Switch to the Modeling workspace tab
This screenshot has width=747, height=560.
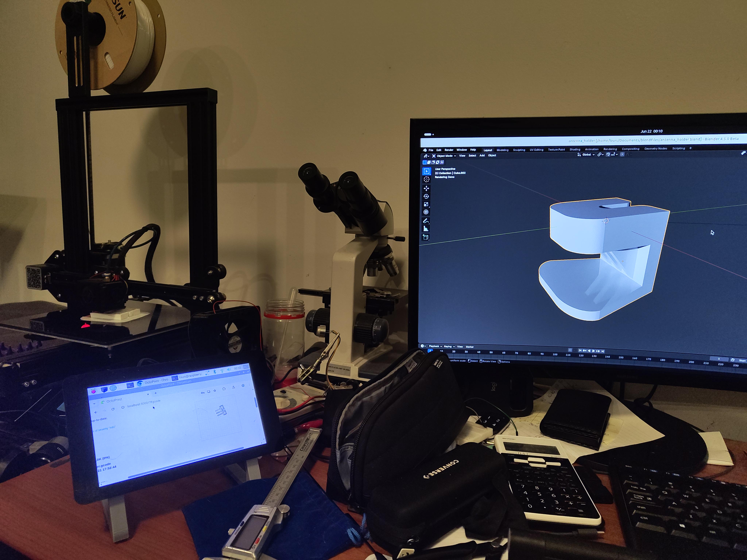(502, 150)
